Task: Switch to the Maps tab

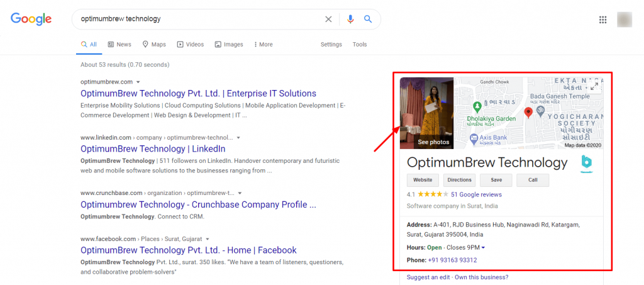Action: pos(154,44)
